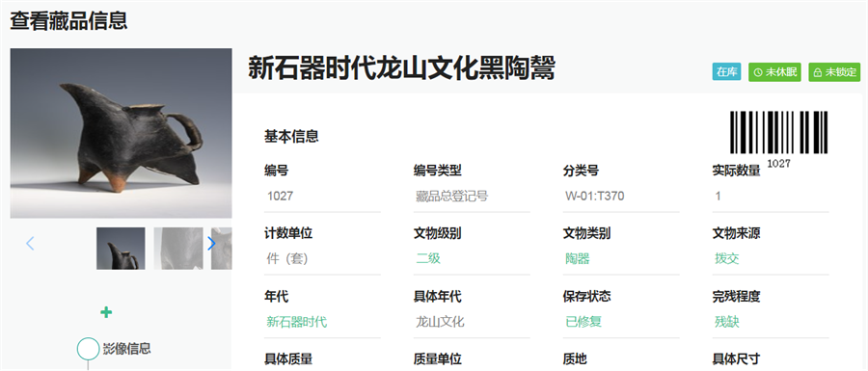Screen dimensions: 868x371
Task: Click the 编号 field showing 1027
Action: coord(323,197)
